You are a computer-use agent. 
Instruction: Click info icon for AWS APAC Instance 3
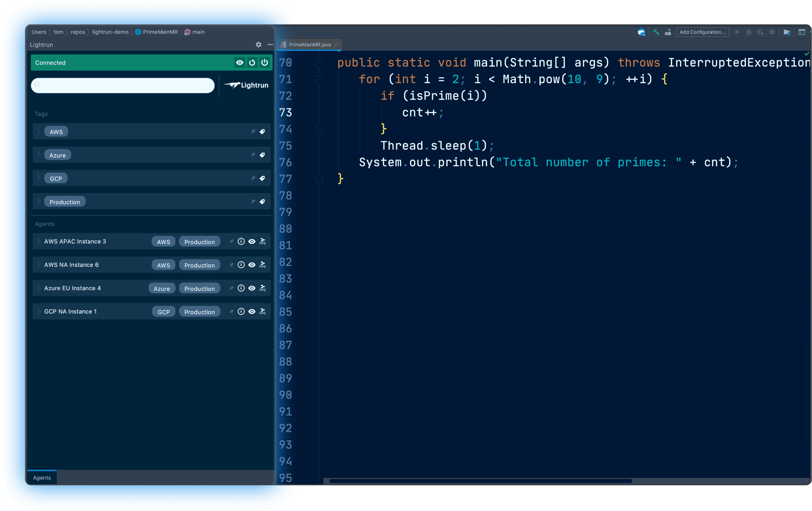point(241,242)
